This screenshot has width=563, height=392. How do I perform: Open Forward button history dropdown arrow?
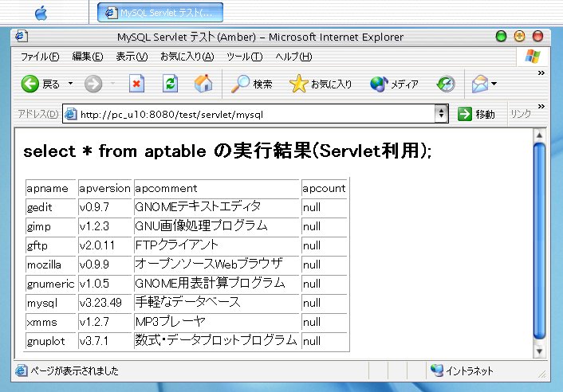[x=112, y=84]
